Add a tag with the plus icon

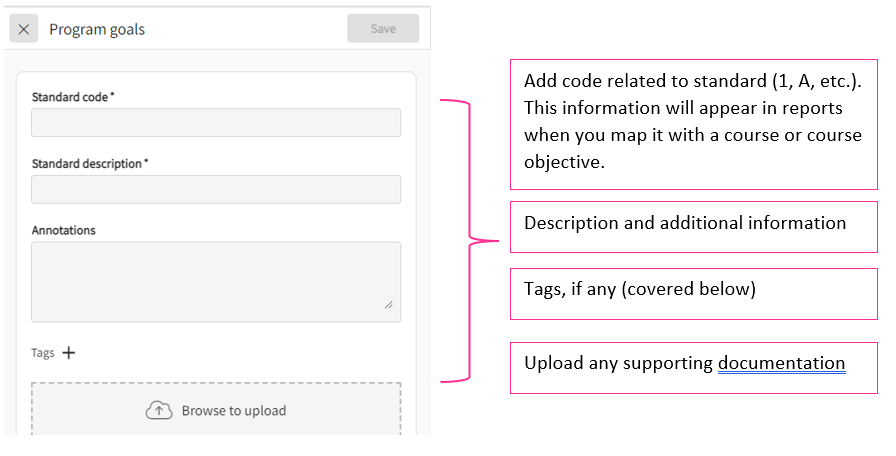[69, 352]
